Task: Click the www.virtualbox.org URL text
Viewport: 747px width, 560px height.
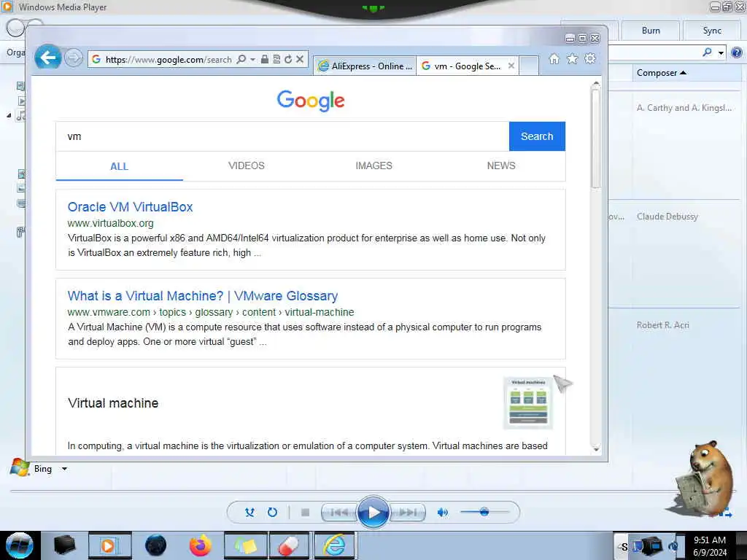Action: coord(111,223)
